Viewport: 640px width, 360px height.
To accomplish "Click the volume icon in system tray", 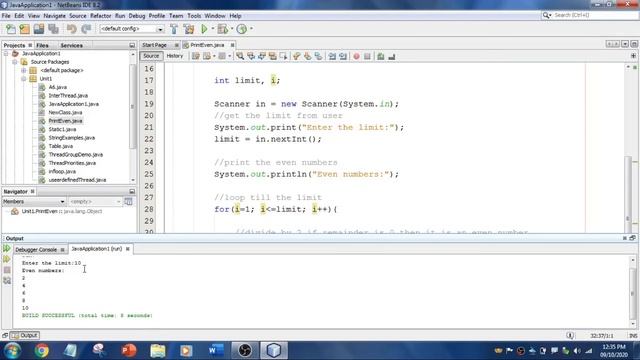I will pyautogui.click(x=577, y=351).
